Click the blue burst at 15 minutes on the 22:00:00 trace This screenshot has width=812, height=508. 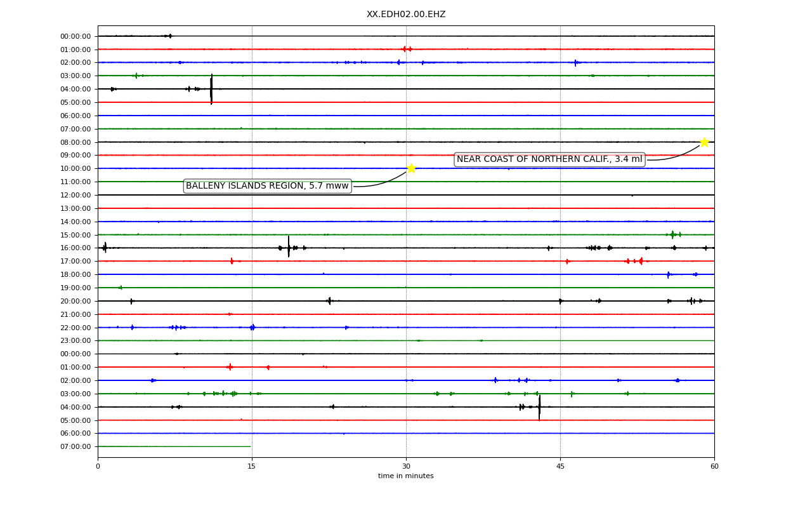252,327
